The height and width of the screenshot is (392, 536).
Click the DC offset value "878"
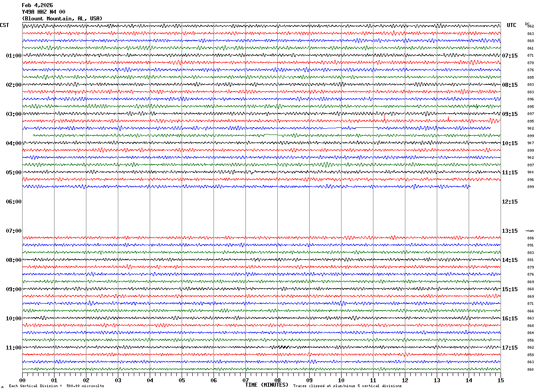(530, 63)
